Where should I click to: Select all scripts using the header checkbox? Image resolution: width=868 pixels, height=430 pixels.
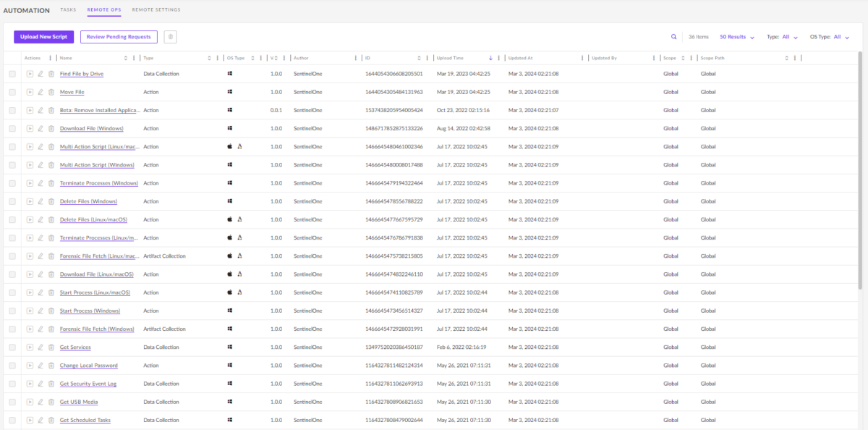12,58
